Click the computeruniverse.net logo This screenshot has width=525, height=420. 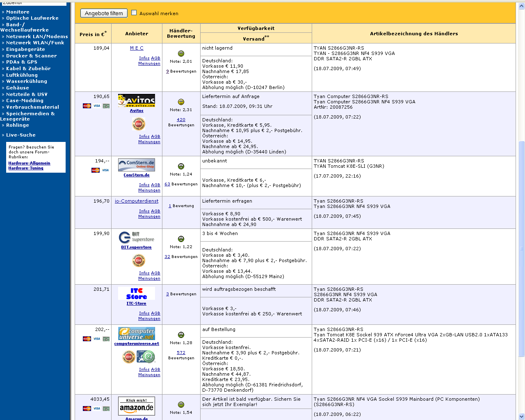tap(137, 333)
